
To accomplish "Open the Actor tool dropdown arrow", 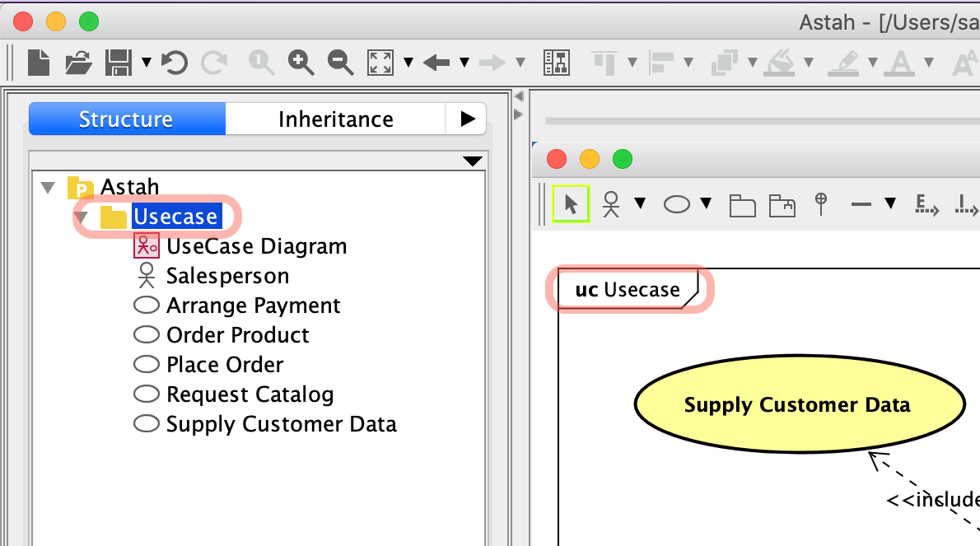I will [x=639, y=204].
